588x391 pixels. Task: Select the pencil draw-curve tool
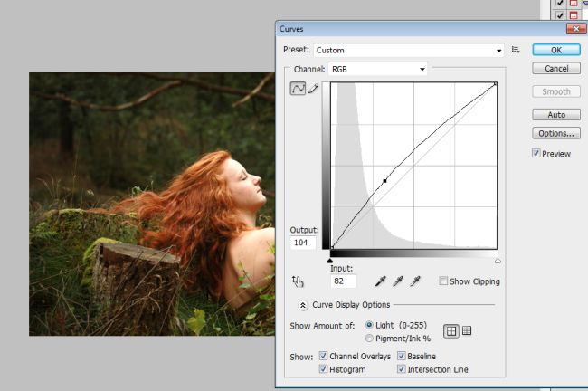tap(314, 89)
